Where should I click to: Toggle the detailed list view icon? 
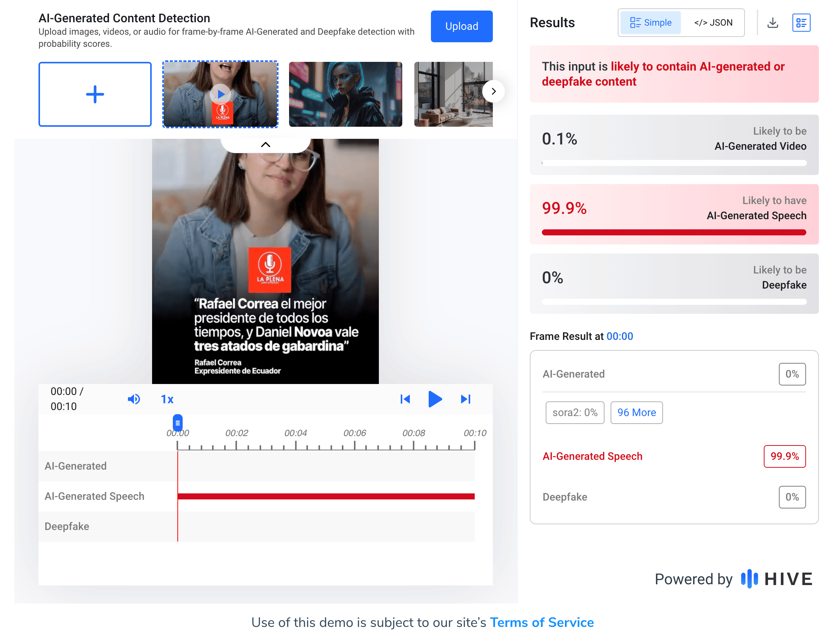tap(801, 23)
